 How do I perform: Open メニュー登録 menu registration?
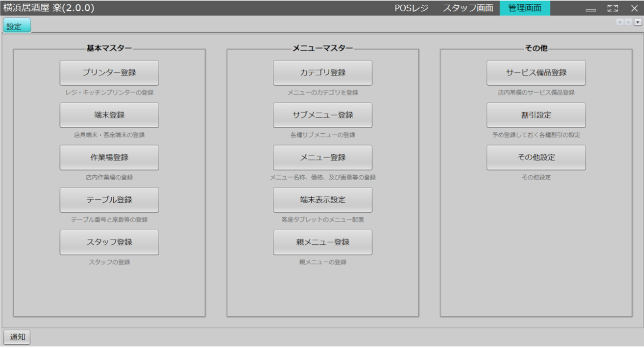tap(323, 157)
